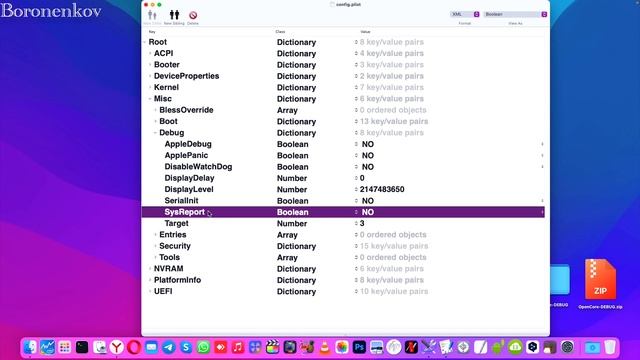
Task: Click the Key column header
Action: pos(152,32)
